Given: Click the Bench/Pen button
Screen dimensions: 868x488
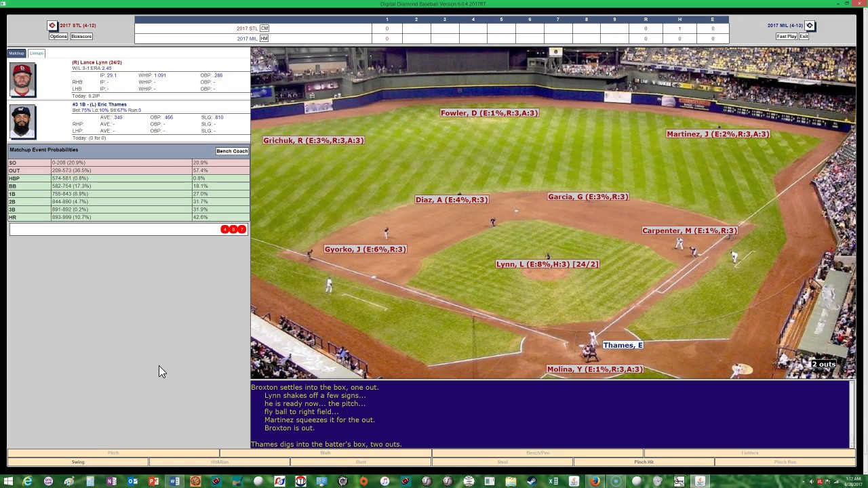Looking at the screenshot, I should (538, 453).
